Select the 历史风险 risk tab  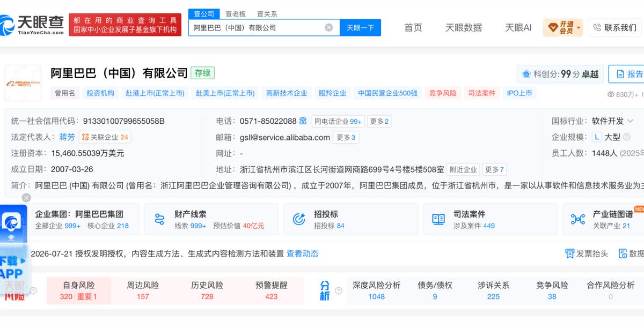click(x=207, y=290)
